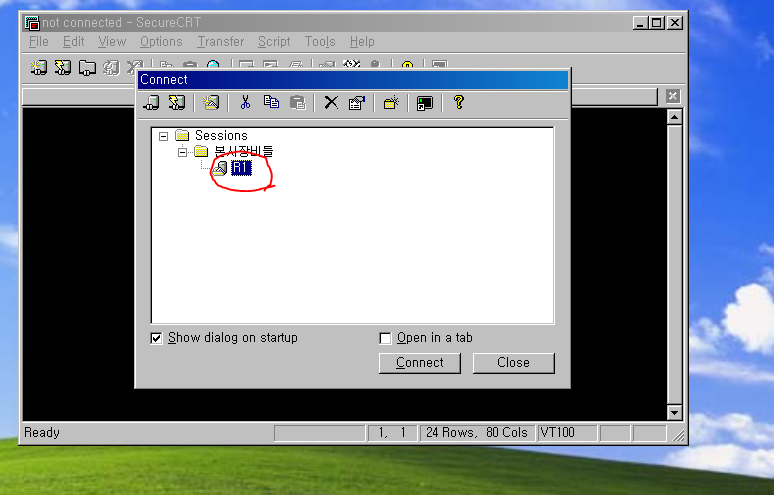Click the Connect button
This screenshot has height=495, width=774.
(420, 363)
